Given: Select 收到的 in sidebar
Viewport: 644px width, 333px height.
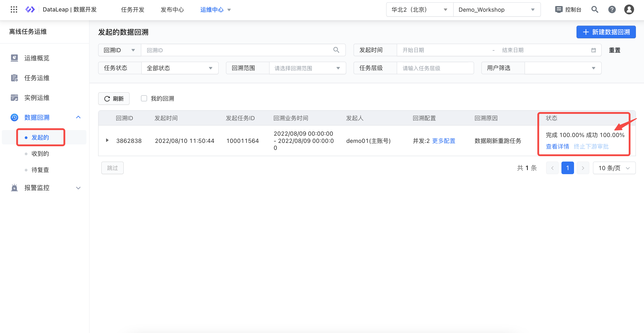Looking at the screenshot, I should (x=40, y=153).
